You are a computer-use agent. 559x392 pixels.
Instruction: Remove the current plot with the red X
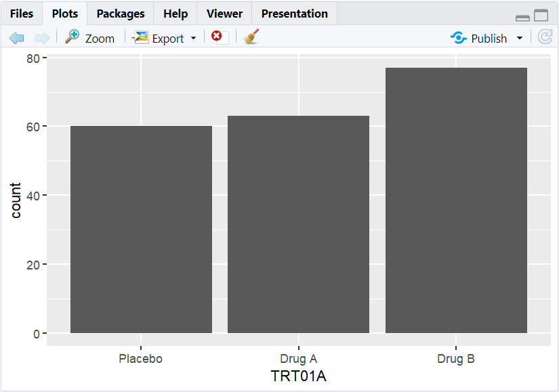[x=217, y=38]
